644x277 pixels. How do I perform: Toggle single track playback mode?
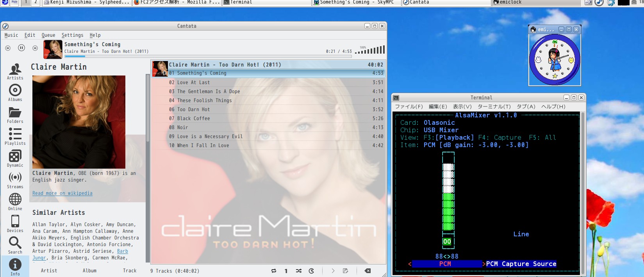pyautogui.click(x=286, y=271)
